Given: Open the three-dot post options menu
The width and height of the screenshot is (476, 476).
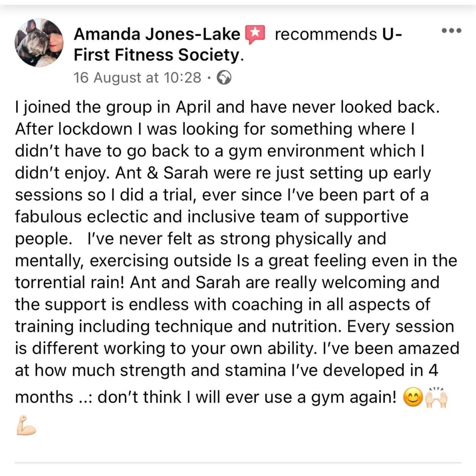Looking at the screenshot, I should (451, 31).
